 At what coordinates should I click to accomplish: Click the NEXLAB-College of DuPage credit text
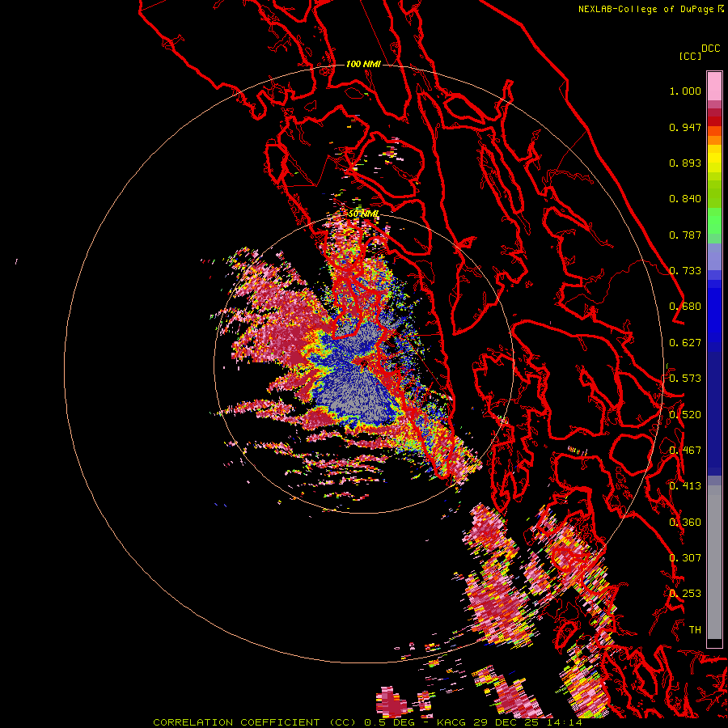(645, 9)
